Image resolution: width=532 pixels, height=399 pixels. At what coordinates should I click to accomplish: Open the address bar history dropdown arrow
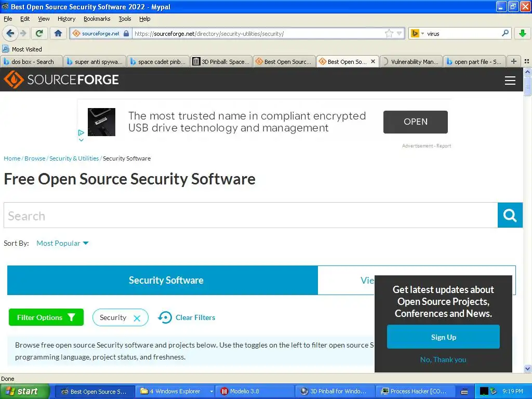400,33
